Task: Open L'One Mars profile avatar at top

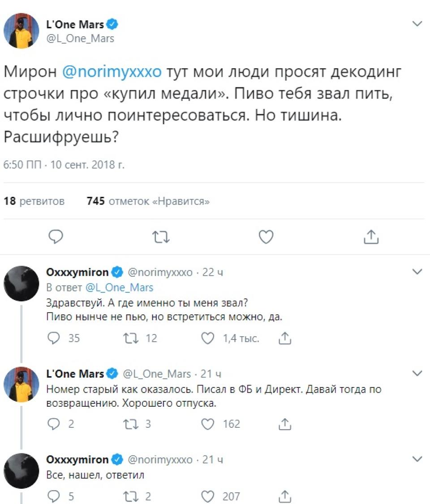Action: tap(21, 31)
